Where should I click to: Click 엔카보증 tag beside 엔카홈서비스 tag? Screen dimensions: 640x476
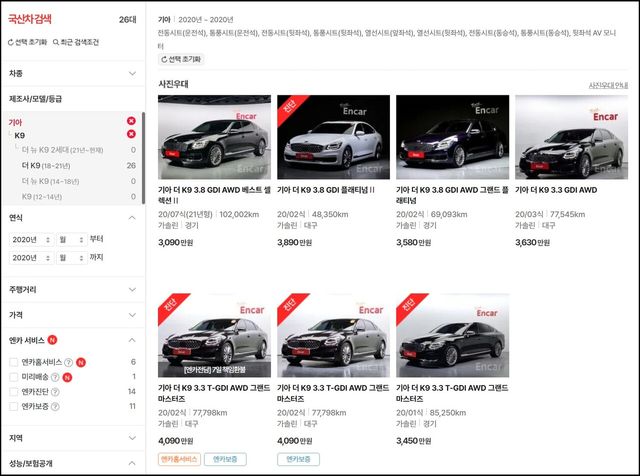[225, 459]
